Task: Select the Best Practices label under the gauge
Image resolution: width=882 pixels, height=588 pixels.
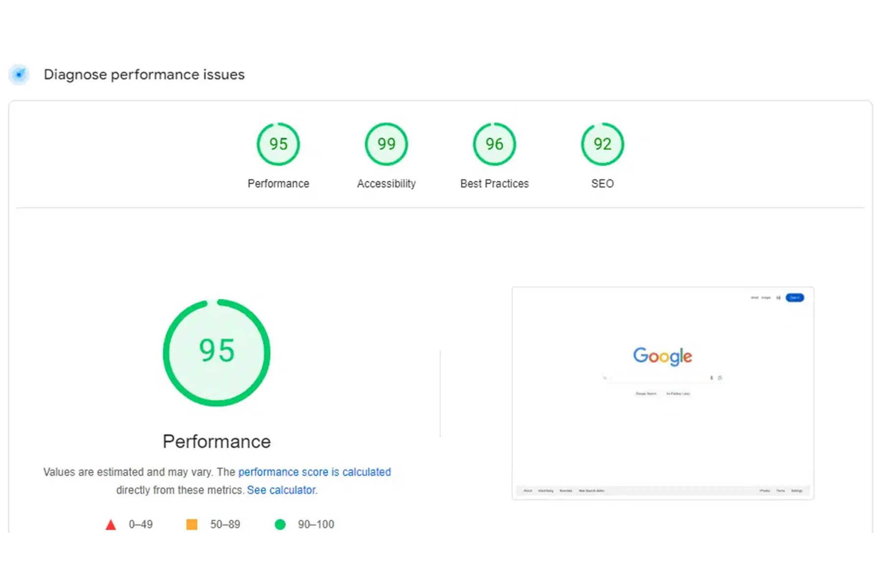Action: [494, 184]
